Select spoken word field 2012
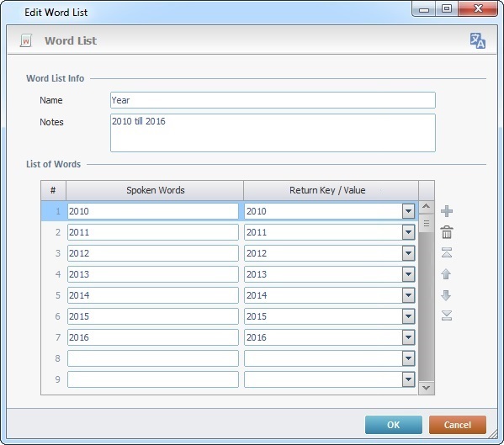 [153, 253]
